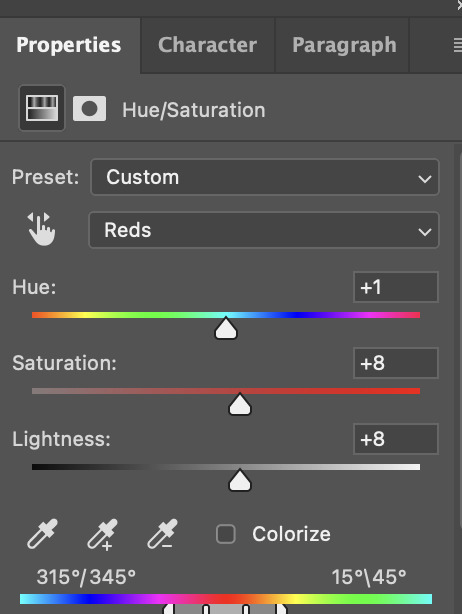
Task: Click the Lightness slider handle
Action: (240, 480)
